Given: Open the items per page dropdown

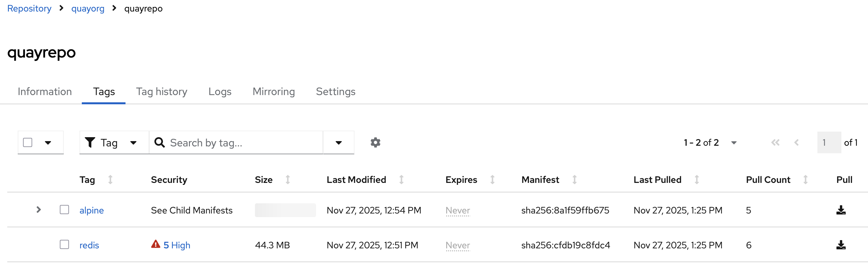Looking at the screenshot, I should 733,142.
